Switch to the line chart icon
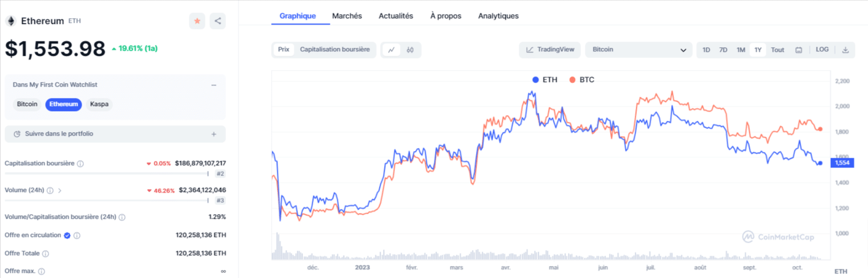 pos(391,50)
